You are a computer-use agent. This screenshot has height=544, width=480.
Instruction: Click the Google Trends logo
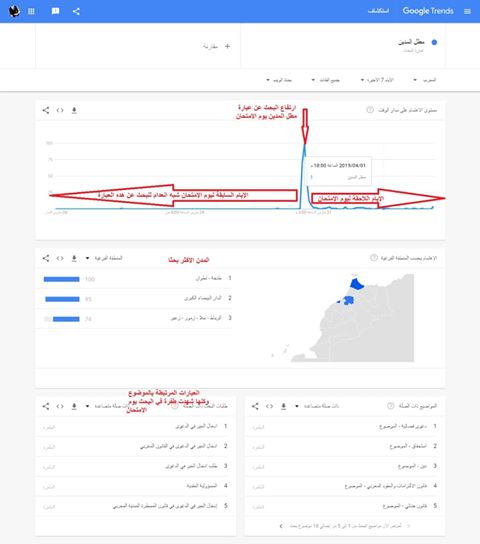tap(428, 11)
